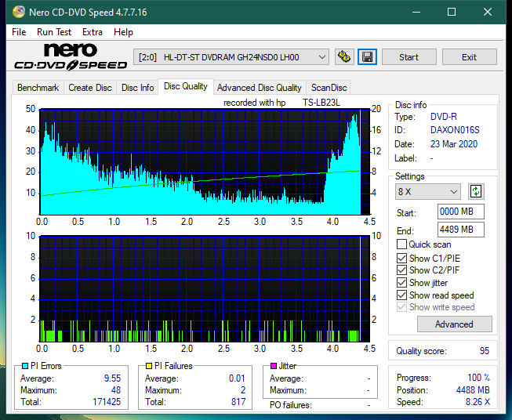Click the TS-LB23L recorder label
Image resolution: width=512 pixels, height=420 pixels.
(x=321, y=103)
